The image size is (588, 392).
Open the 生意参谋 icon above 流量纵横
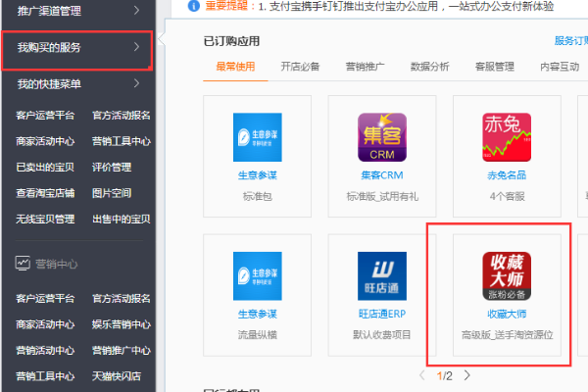click(257, 276)
